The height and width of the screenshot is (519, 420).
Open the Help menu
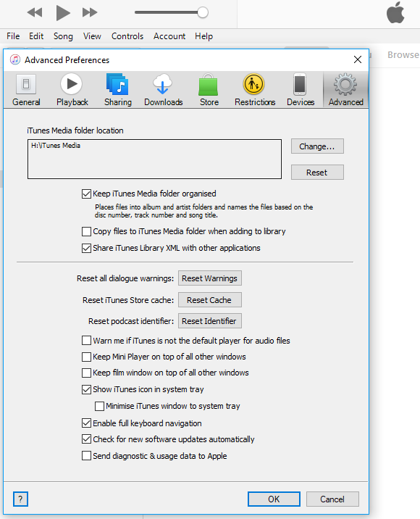(x=203, y=36)
